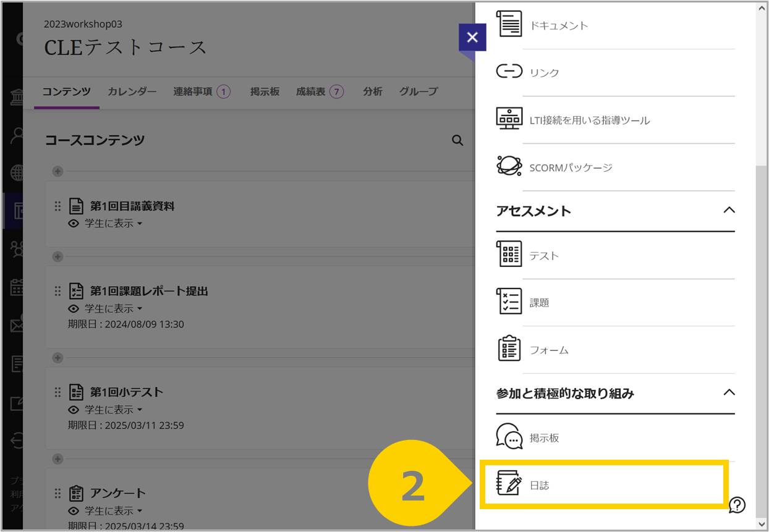Toggle eye visibility icon for 第1回課題レポート提出
This screenshot has width=769, height=532.
pyautogui.click(x=74, y=309)
